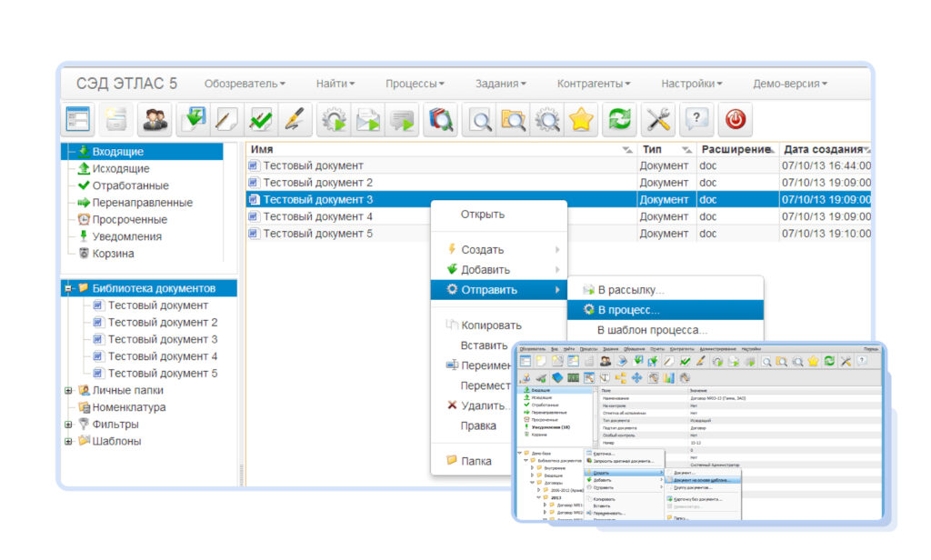Click the question mark help icon
The image size is (931, 560).
(696, 119)
